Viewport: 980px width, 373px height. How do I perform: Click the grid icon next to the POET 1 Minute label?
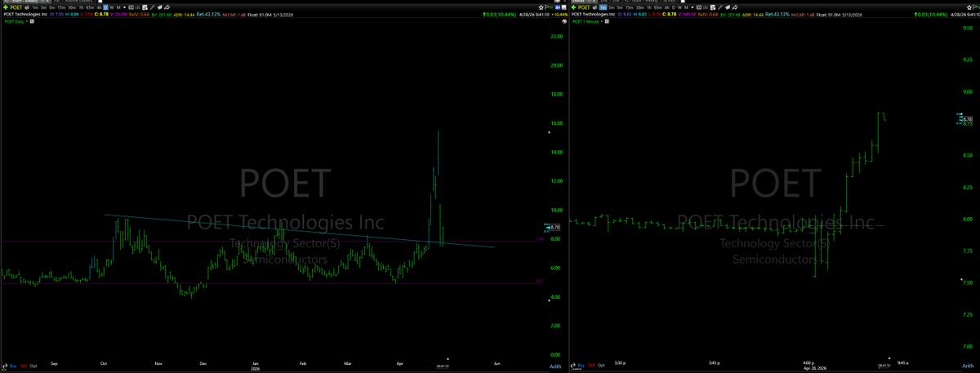pos(607,21)
